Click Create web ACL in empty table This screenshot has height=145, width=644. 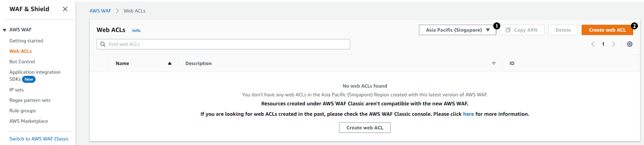point(365,128)
